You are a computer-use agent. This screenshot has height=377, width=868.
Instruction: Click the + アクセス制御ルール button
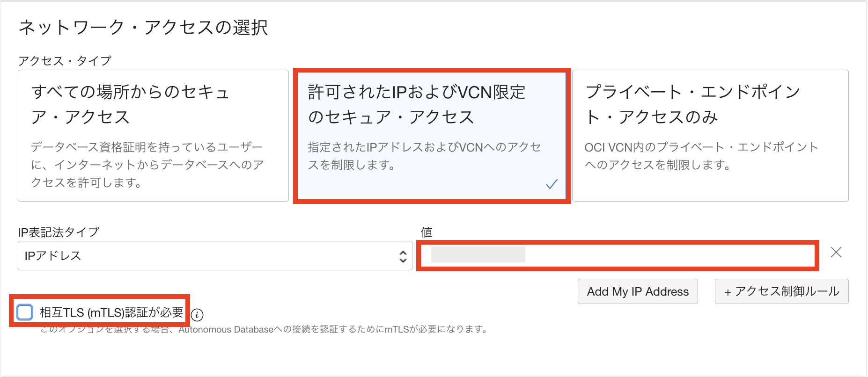point(781,291)
